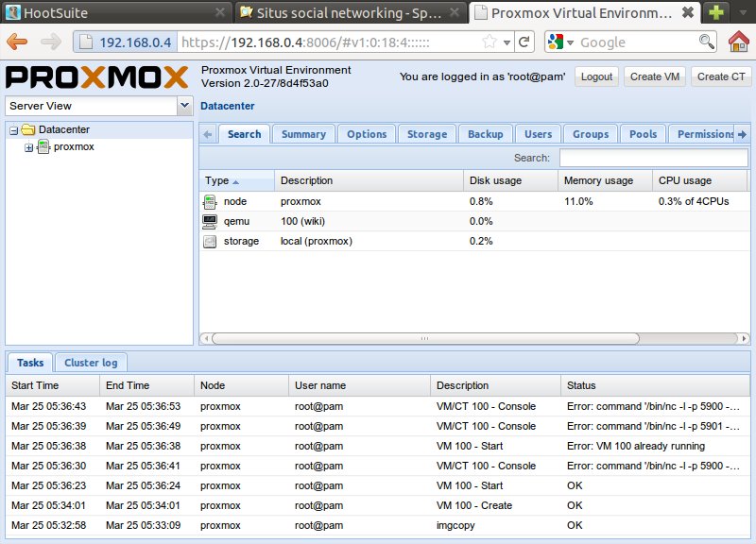Viewport: 756px width, 544px height.
Task: Click the Logout button
Action: click(x=596, y=76)
